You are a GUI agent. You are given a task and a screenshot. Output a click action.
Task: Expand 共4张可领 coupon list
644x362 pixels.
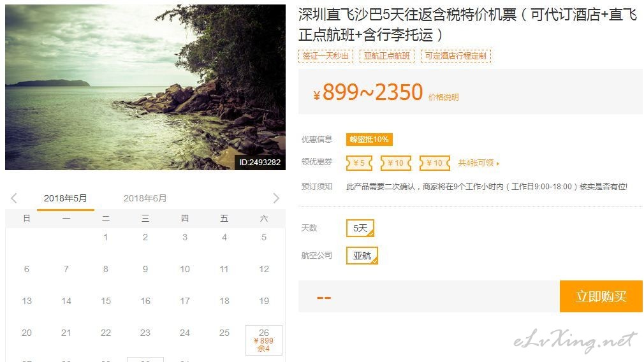(x=478, y=163)
